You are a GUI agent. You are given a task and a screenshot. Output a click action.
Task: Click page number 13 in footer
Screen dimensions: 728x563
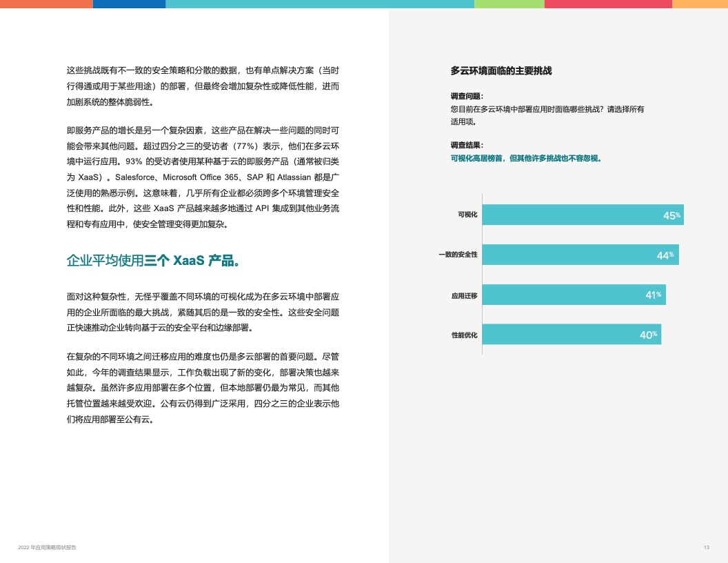point(706,547)
